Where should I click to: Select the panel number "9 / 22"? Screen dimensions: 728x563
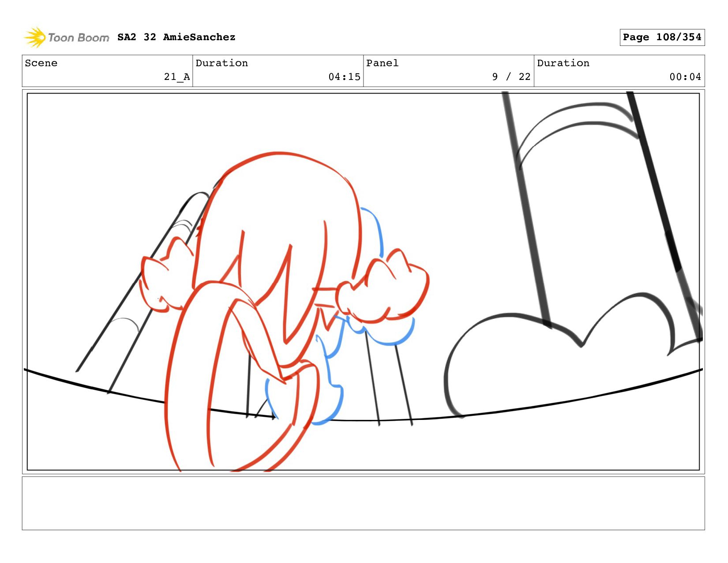coord(511,77)
